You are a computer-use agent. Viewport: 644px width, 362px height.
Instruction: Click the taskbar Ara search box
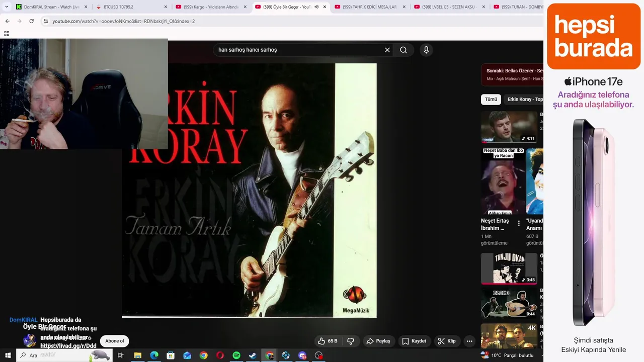(64, 355)
